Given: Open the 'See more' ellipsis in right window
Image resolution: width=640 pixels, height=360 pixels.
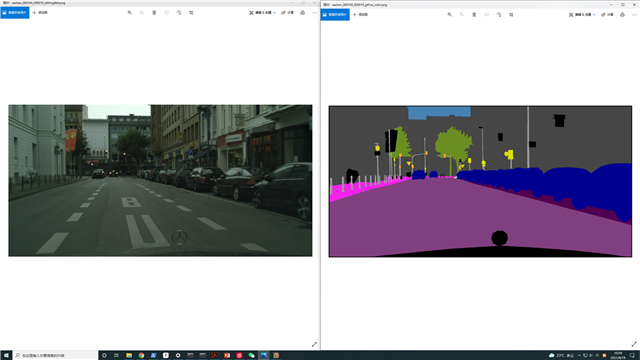Looking at the screenshot, I should [634, 15].
